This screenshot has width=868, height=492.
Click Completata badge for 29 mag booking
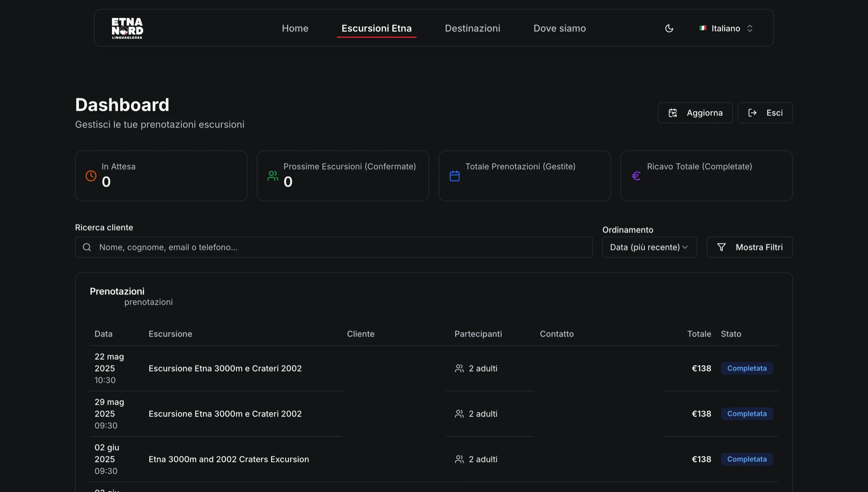click(746, 413)
